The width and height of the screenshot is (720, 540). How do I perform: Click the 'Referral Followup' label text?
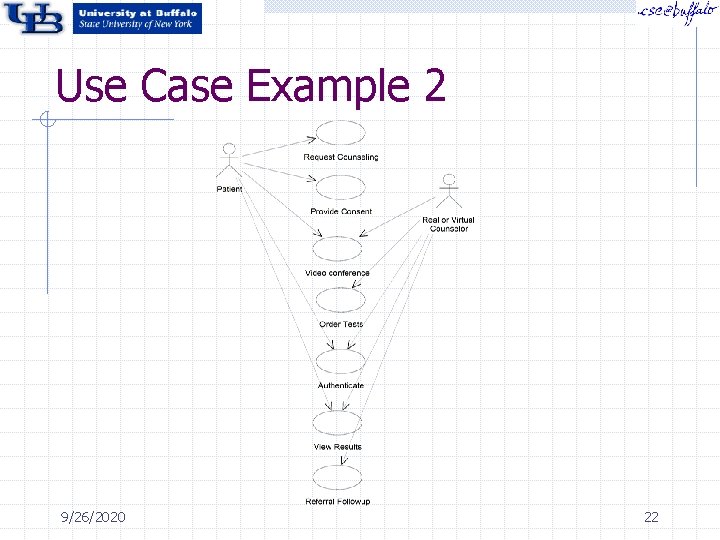[338, 501]
